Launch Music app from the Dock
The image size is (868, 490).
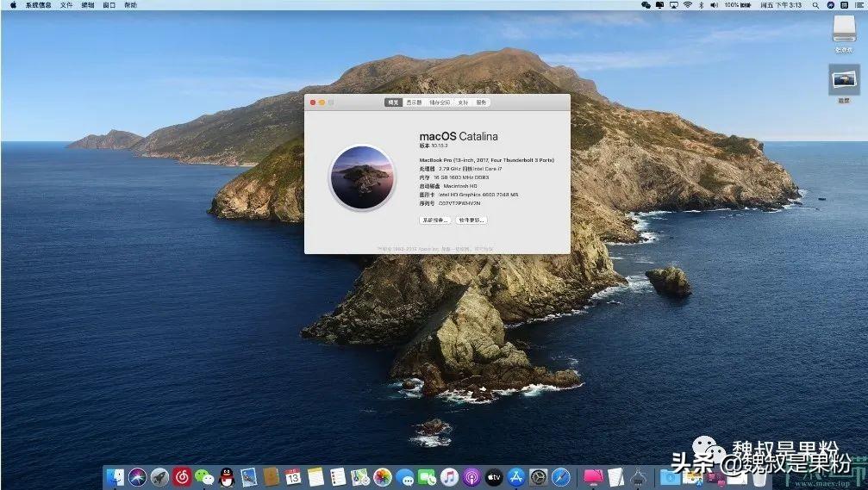[x=449, y=476]
